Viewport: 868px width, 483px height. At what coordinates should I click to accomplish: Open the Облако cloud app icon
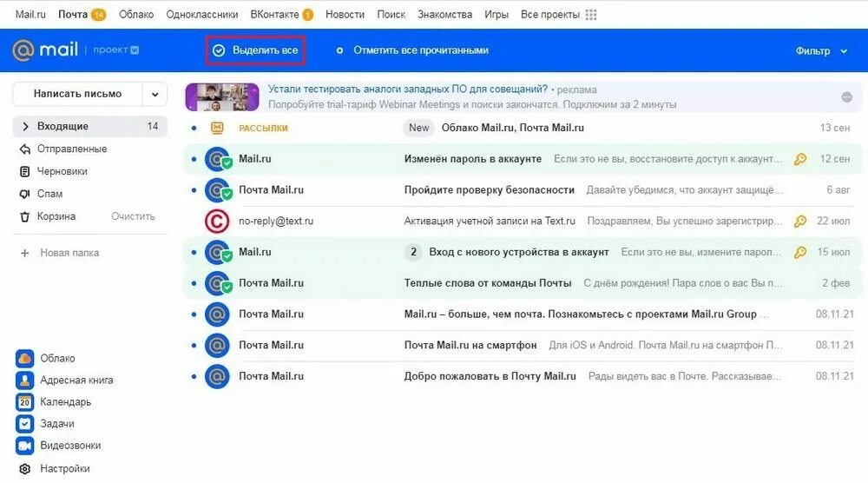pyautogui.click(x=24, y=359)
